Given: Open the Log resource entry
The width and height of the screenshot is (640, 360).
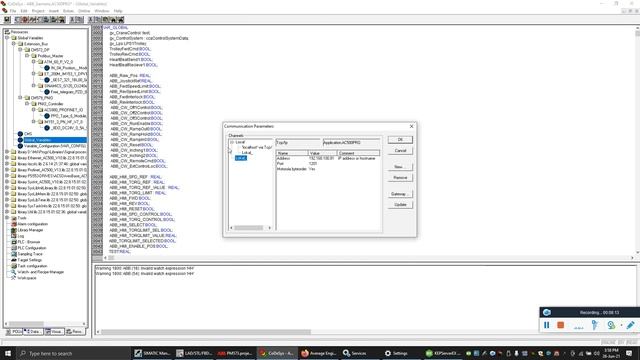Looking at the screenshot, I should coord(21,236).
